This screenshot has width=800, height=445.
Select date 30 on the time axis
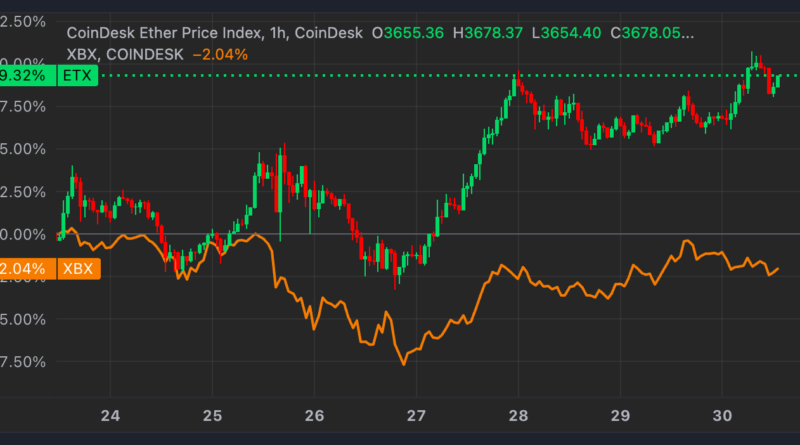(x=722, y=415)
